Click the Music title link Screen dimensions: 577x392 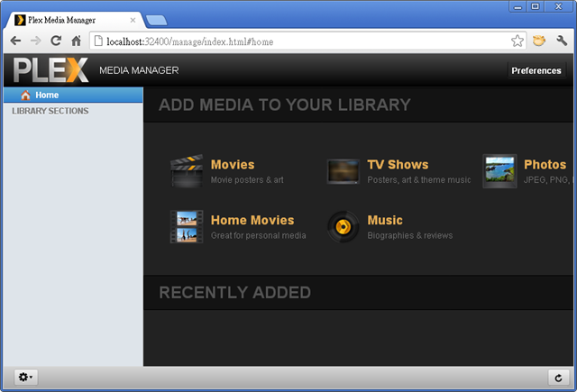[385, 220]
